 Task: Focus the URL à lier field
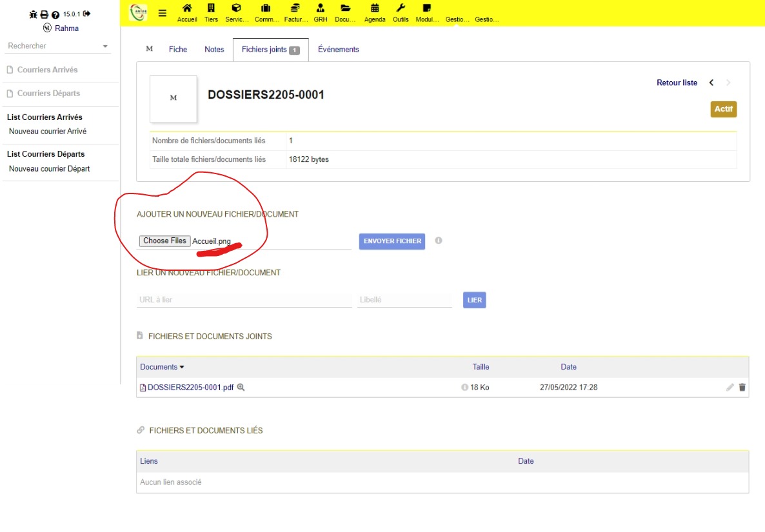pyautogui.click(x=244, y=299)
